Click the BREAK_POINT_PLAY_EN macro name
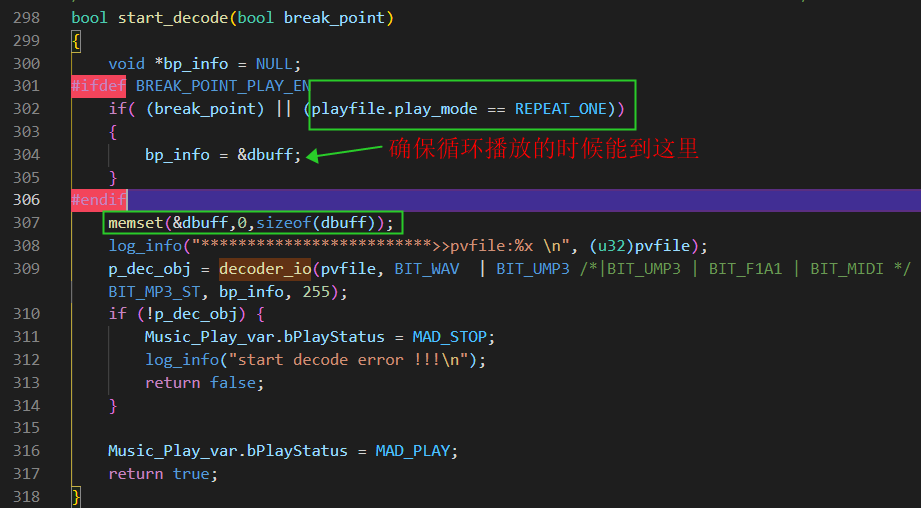The image size is (921, 508). [x=223, y=86]
